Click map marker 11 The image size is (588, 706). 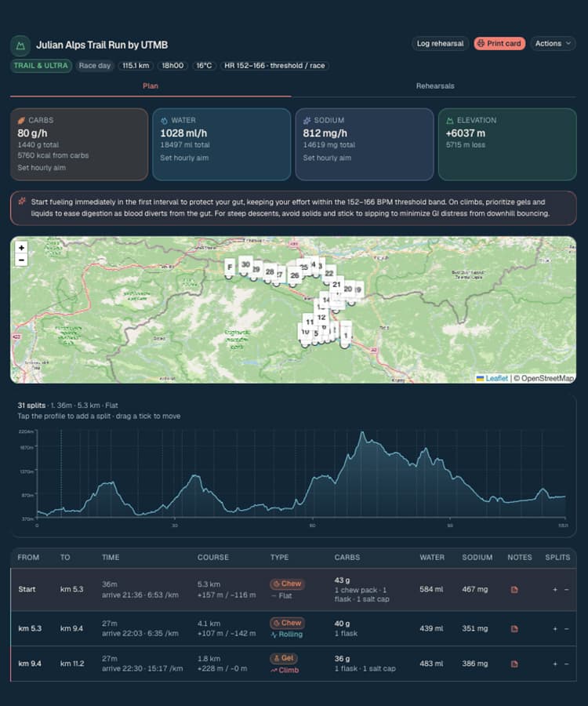coord(310,322)
